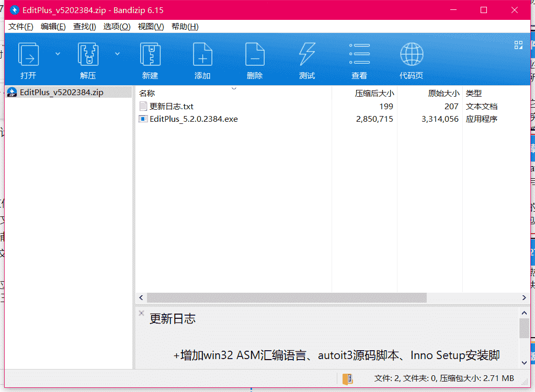Screen dimensions: 535x392
Task: Click the Test (测试) lightning icon
Action: coord(307,54)
